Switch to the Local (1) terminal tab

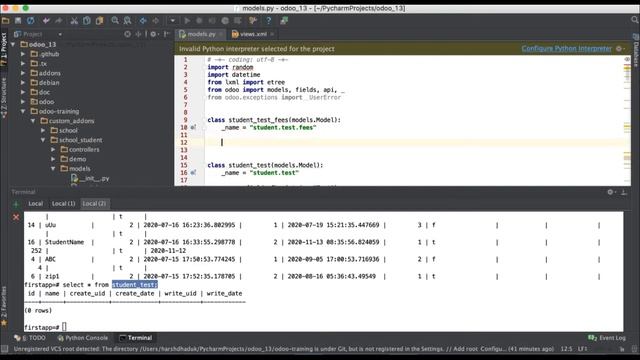[63, 203]
